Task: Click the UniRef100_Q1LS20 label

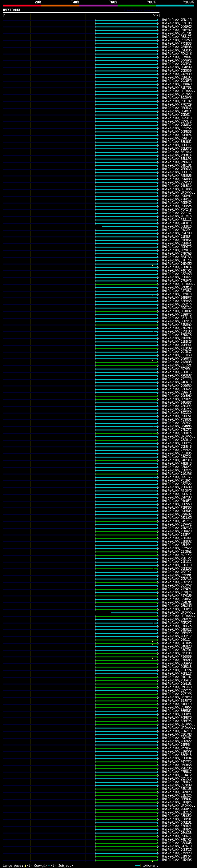Action: 177,795
